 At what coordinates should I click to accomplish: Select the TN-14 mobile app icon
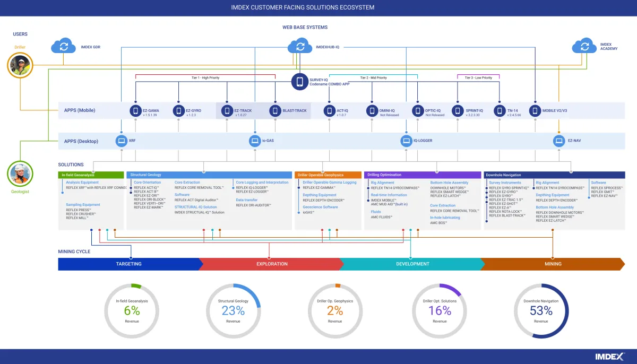coord(500,111)
